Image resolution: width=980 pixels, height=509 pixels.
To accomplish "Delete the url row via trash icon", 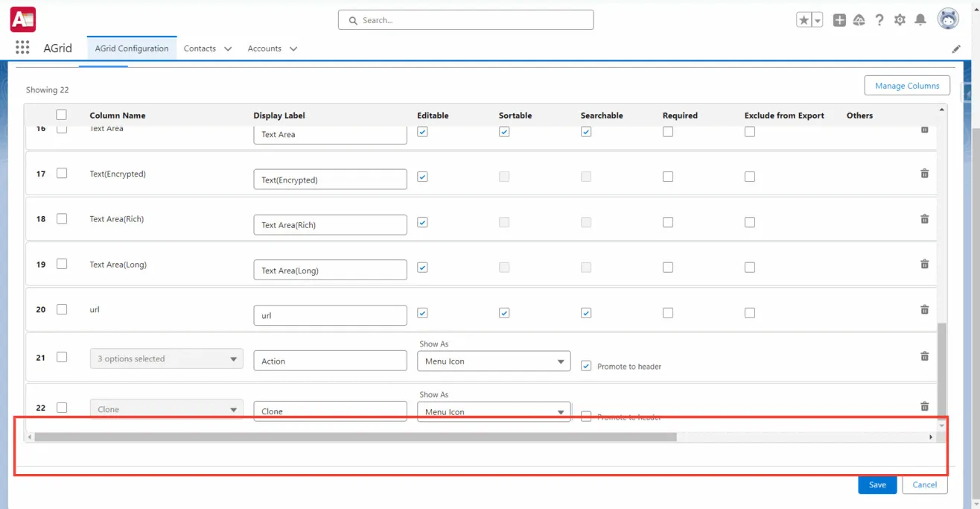I will [924, 309].
